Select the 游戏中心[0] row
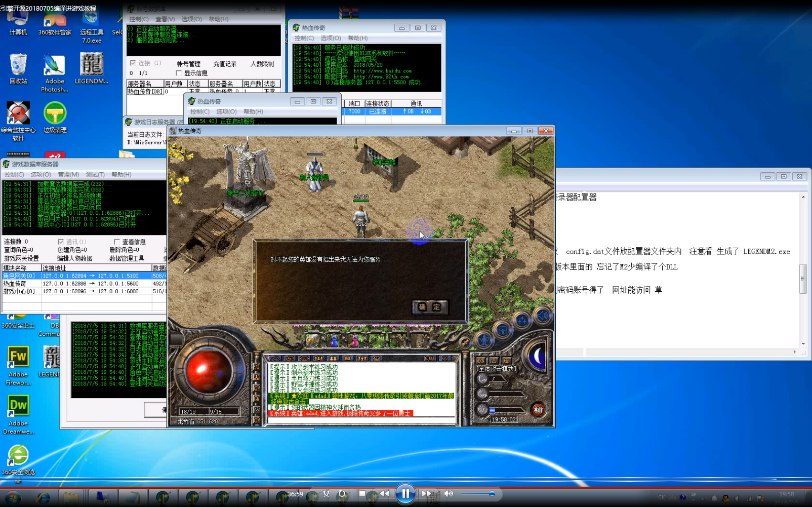 tap(84, 291)
